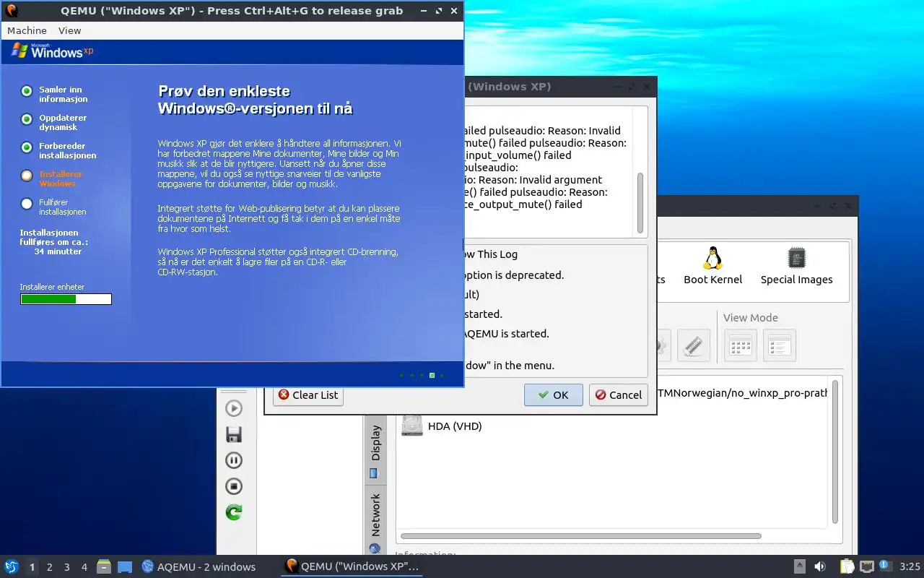Viewport: 924px width, 578px height.
Task: Open the file manager from taskbar
Action: point(104,566)
